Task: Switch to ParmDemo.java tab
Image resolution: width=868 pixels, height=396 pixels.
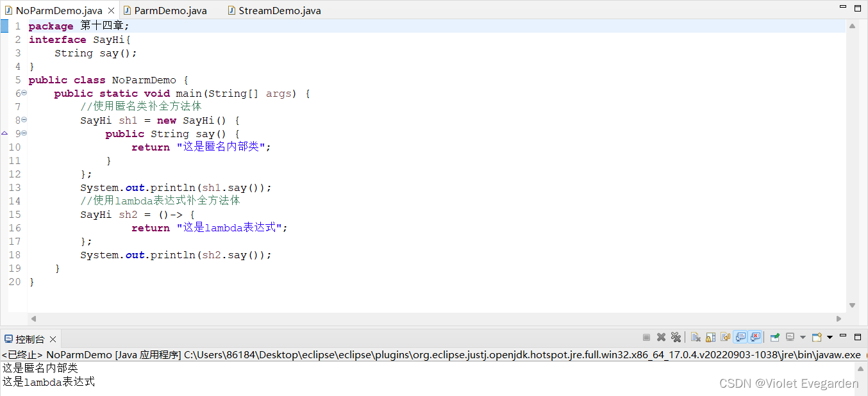Action: (165, 11)
